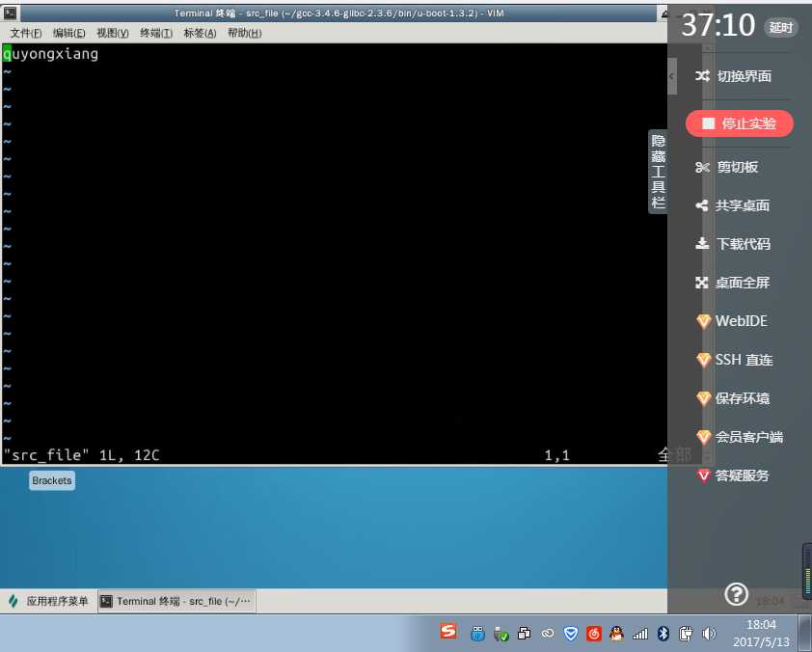Open WebIDE from the side panel

(741, 321)
